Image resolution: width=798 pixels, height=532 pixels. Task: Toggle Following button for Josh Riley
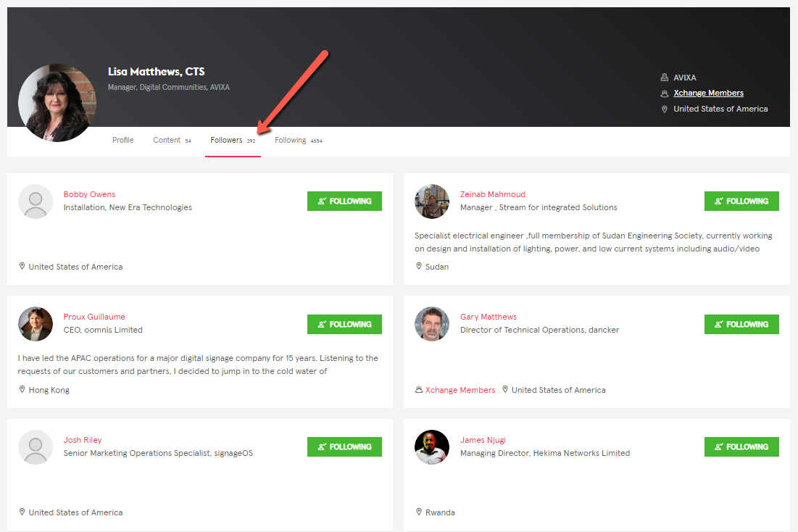pyautogui.click(x=344, y=447)
